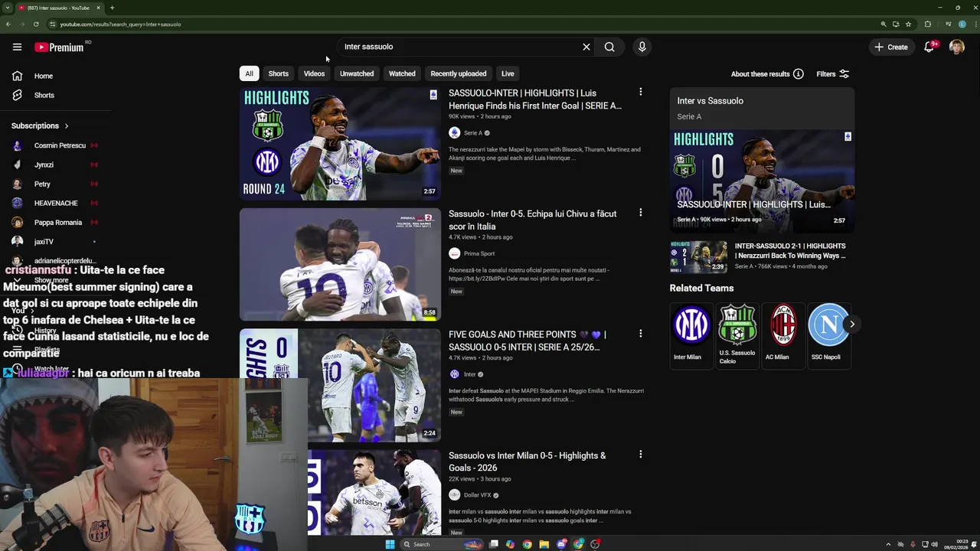Open the Home icon in sidebar
The image size is (980, 551).
tap(17, 76)
